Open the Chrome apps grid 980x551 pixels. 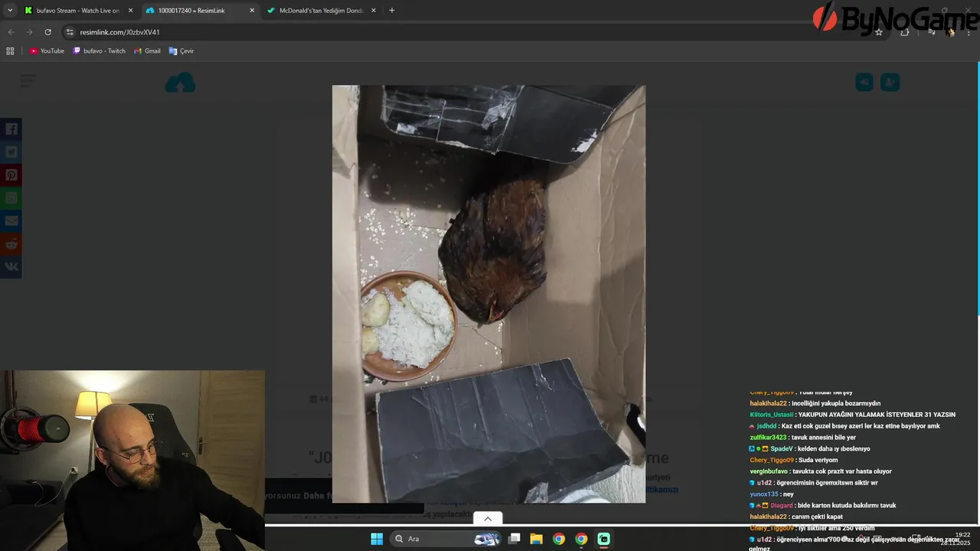click(x=10, y=51)
